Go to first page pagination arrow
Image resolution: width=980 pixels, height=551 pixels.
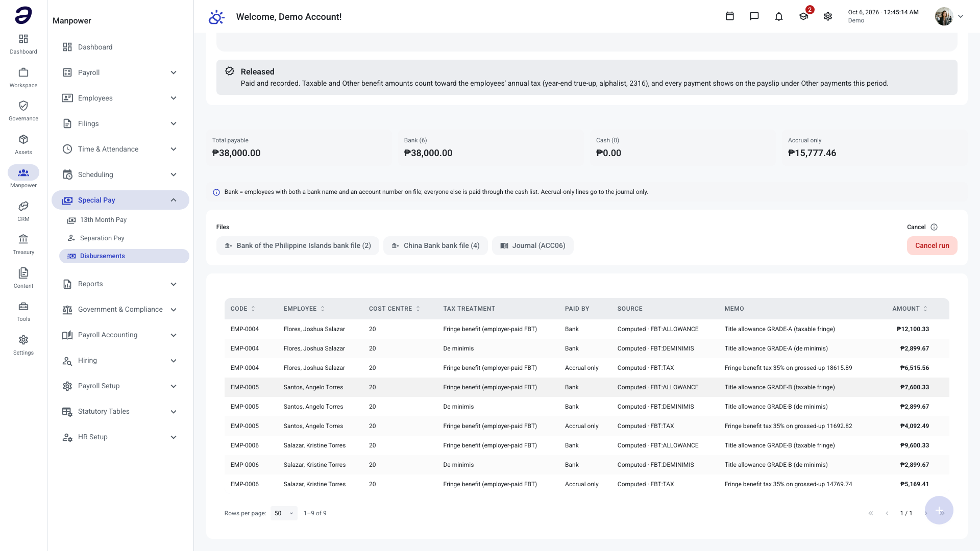point(871,513)
